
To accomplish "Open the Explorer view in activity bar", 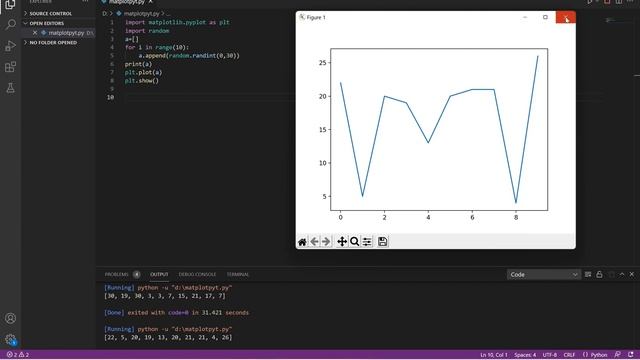I will coord(10,5).
